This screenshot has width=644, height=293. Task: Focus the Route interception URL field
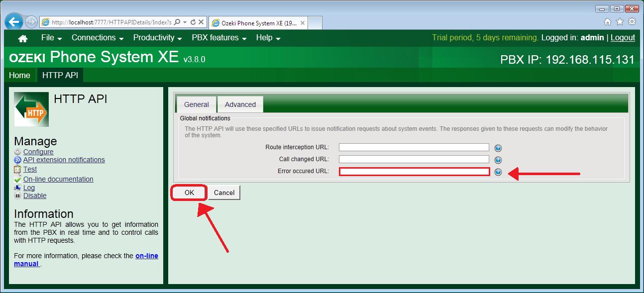point(414,147)
